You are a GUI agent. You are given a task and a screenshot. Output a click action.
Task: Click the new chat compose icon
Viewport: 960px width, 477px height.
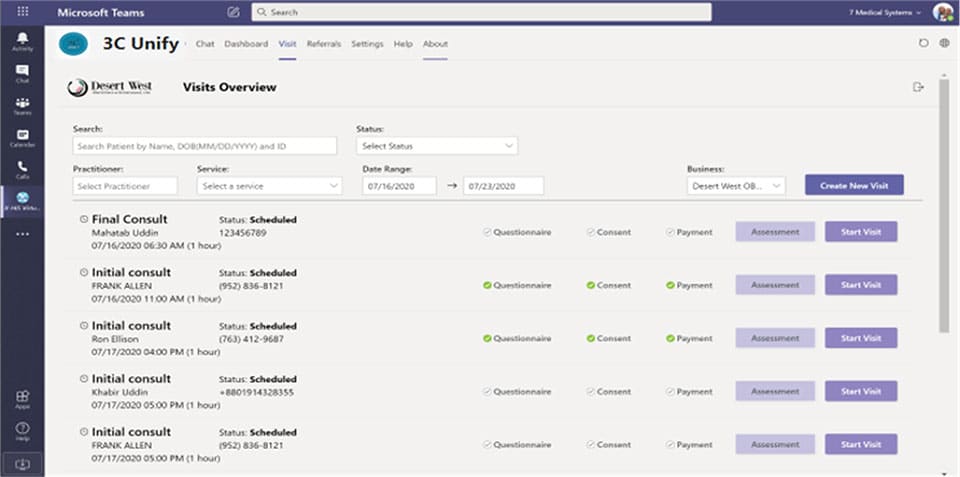click(233, 12)
